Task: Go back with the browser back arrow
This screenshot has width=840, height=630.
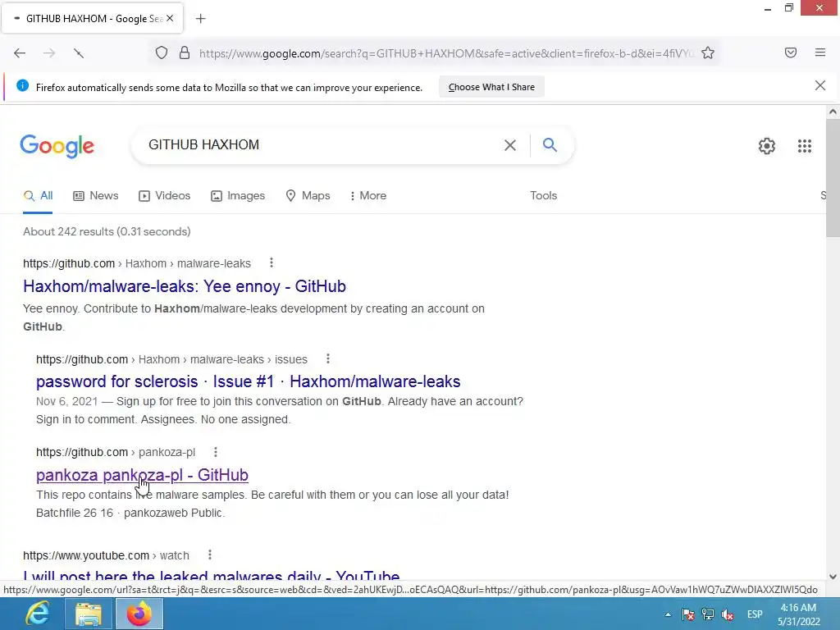Action: click(x=20, y=53)
